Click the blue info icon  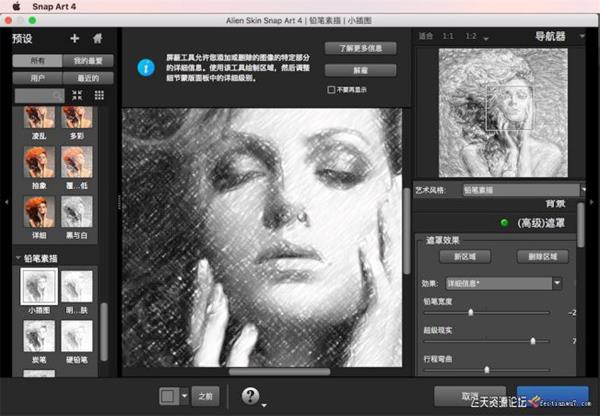146,68
